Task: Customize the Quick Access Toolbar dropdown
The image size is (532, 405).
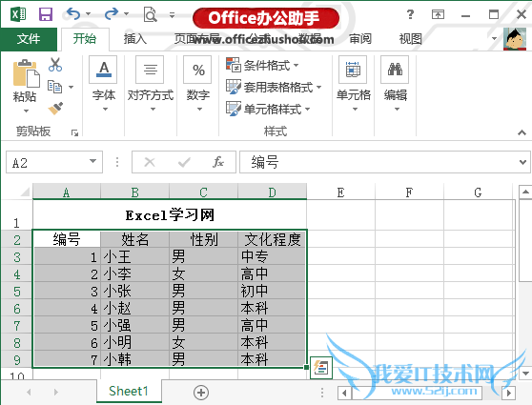Action: coord(173,14)
